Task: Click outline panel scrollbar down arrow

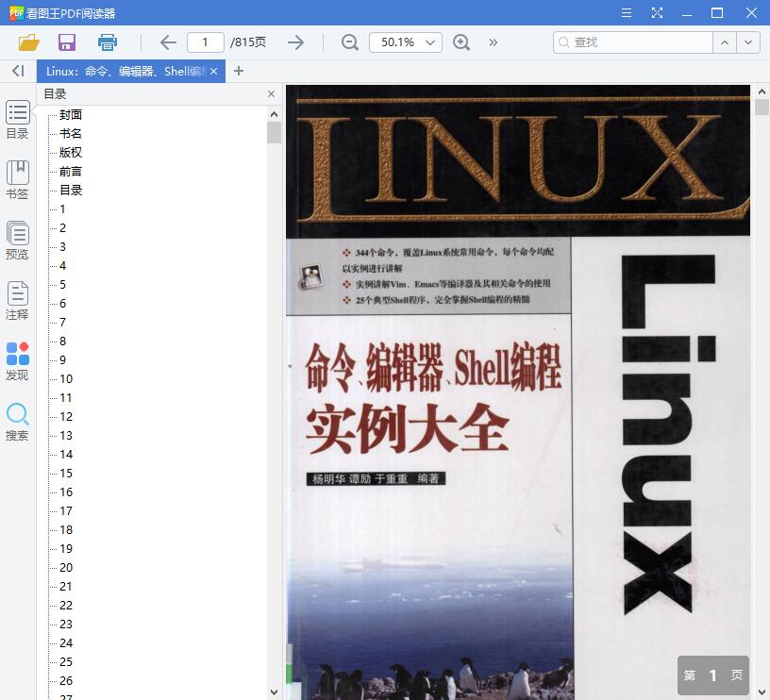Action: (274, 692)
